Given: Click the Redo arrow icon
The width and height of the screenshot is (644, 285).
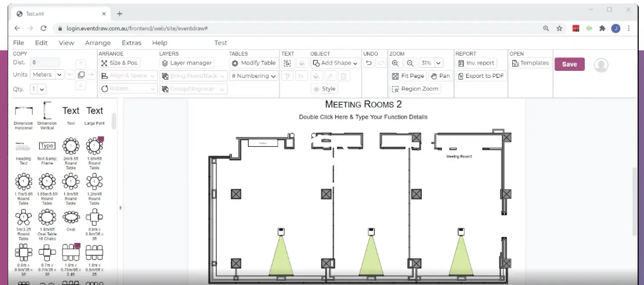Looking at the screenshot, I should point(381,63).
